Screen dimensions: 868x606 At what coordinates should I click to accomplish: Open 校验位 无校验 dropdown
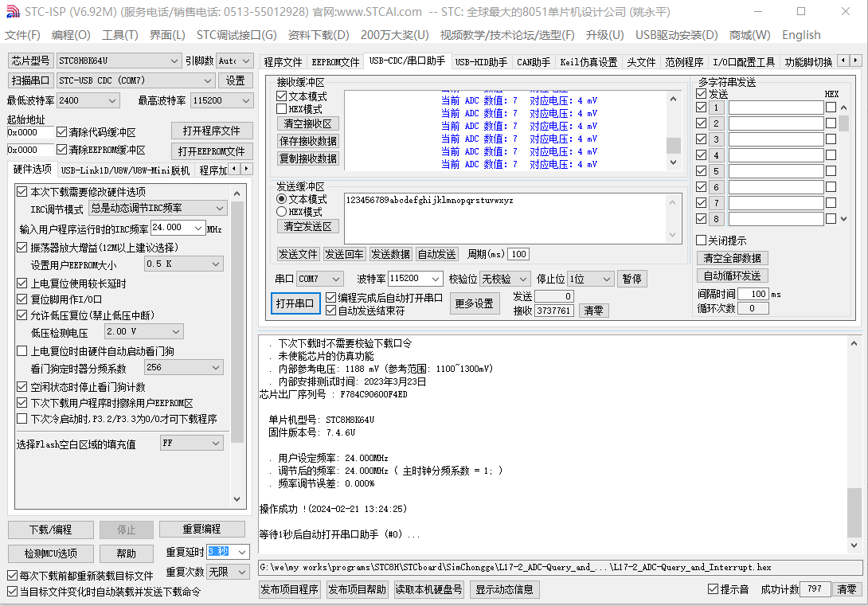(x=505, y=279)
